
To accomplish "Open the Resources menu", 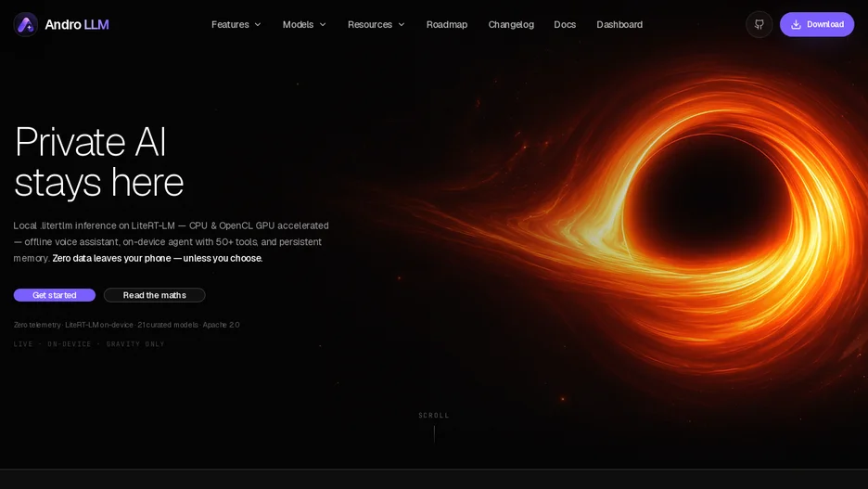I will pyautogui.click(x=377, y=24).
